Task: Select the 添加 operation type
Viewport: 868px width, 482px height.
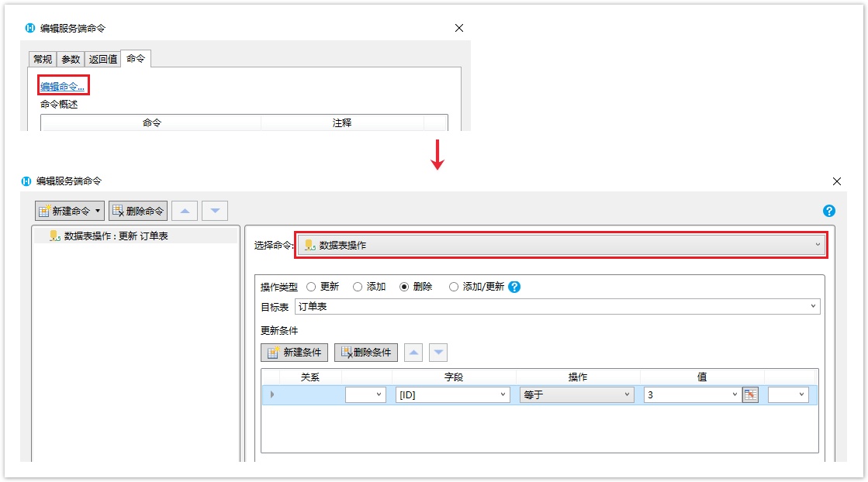Action: [x=358, y=287]
